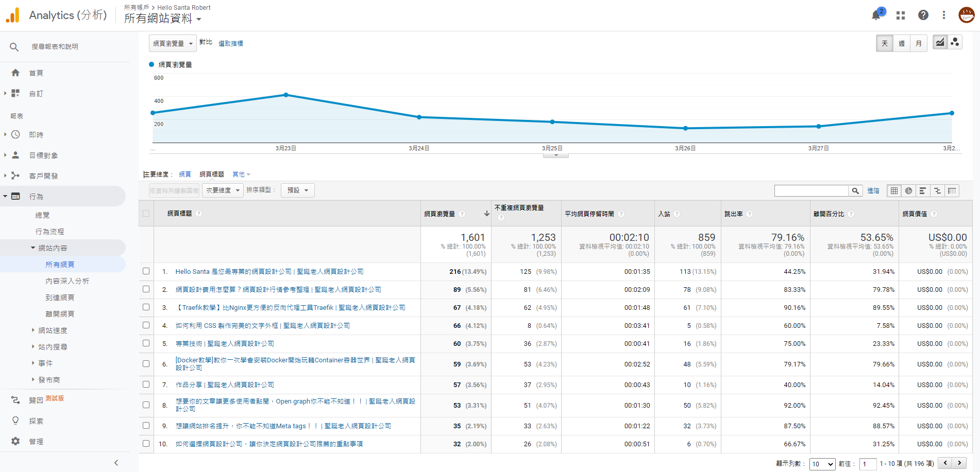Open the Hello Santa page title link
This screenshot has height=472, width=980.
[x=269, y=271]
